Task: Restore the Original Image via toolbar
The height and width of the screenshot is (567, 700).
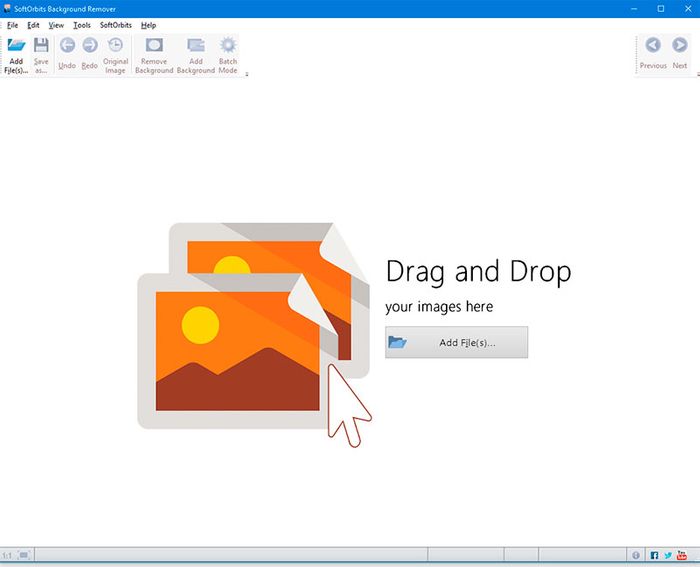Action: pyautogui.click(x=116, y=46)
